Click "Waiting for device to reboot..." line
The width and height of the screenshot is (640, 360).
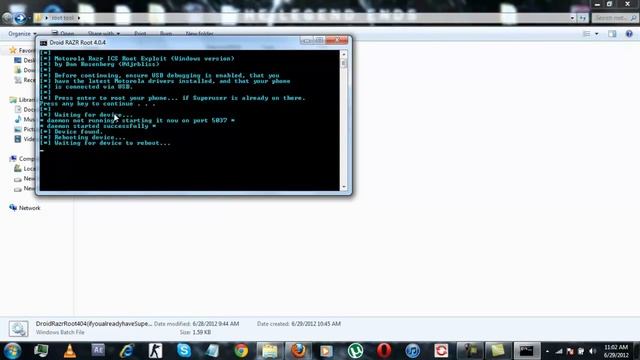pos(105,143)
